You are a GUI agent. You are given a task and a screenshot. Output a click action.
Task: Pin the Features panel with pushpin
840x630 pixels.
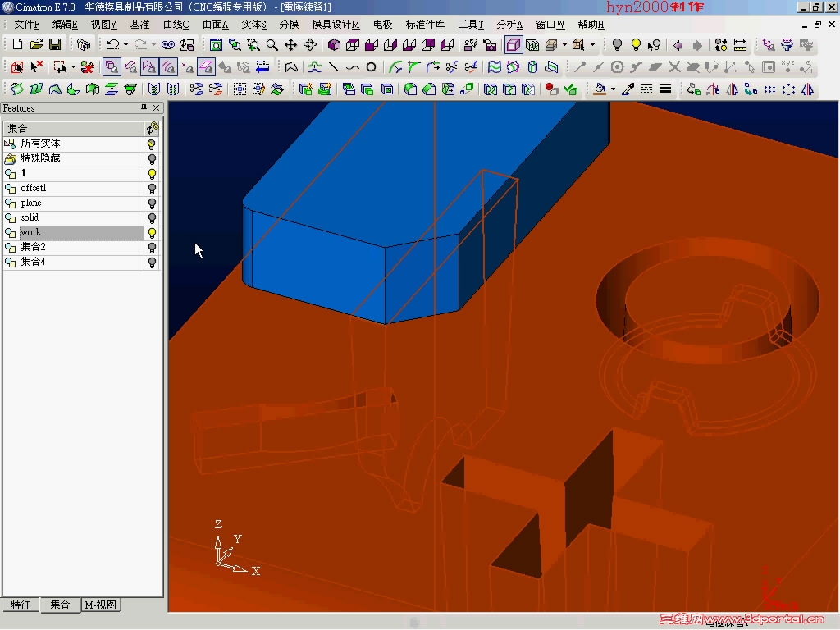point(144,107)
